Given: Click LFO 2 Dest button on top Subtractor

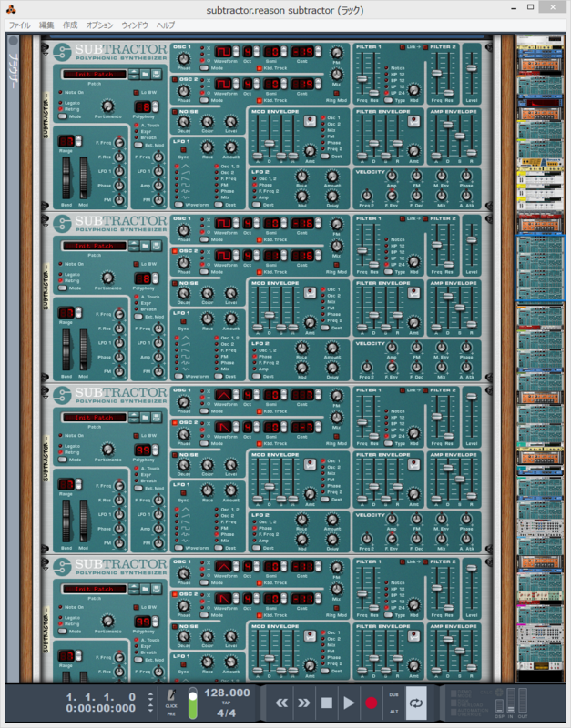Looking at the screenshot, I should 256,205.
